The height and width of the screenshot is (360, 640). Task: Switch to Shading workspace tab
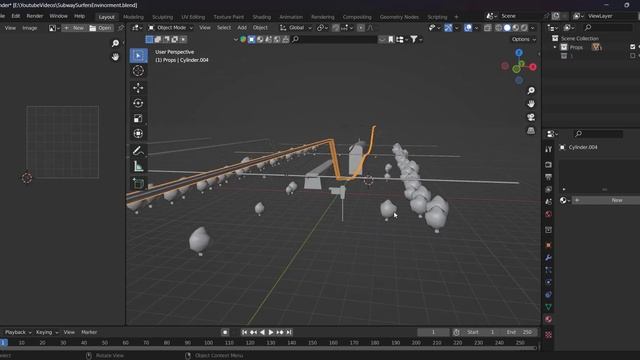click(x=262, y=17)
